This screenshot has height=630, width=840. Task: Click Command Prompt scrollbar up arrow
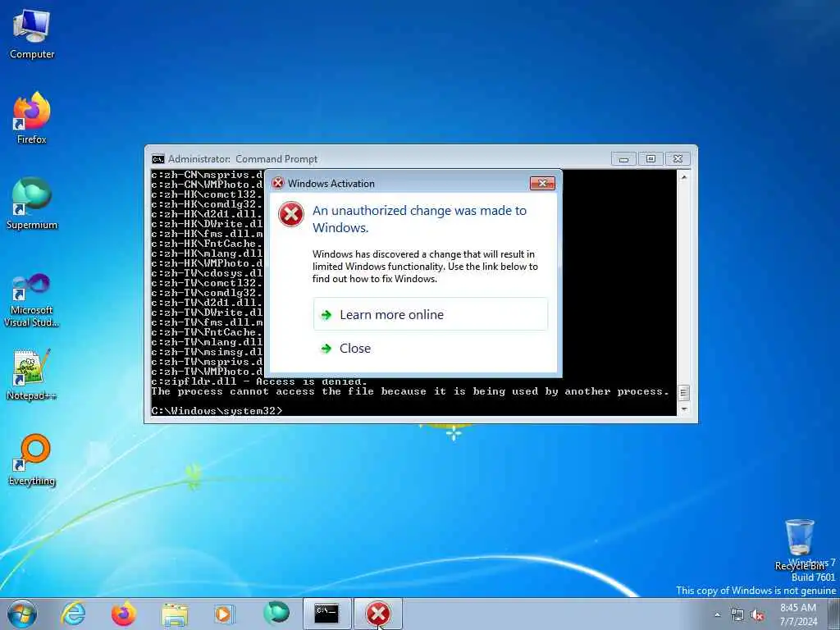pos(683,176)
